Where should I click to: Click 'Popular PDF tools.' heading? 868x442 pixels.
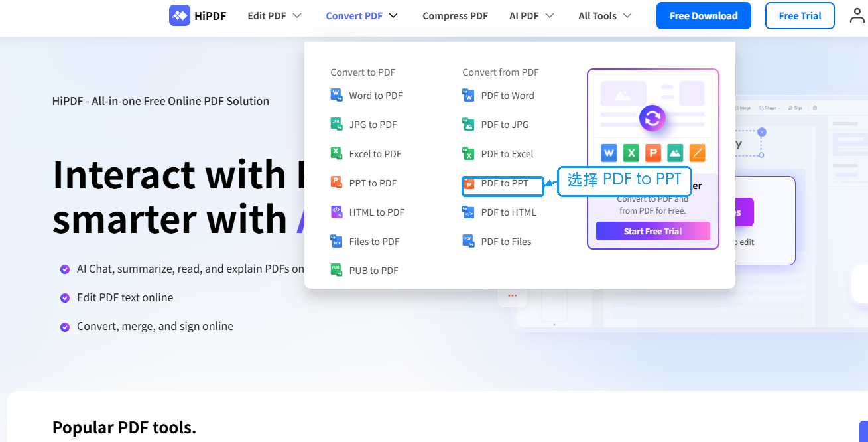point(124,427)
